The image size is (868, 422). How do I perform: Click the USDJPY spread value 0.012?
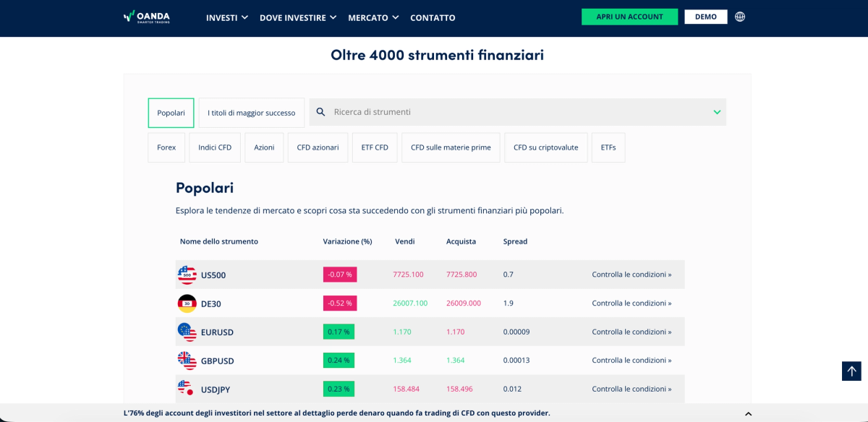coord(513,389)
